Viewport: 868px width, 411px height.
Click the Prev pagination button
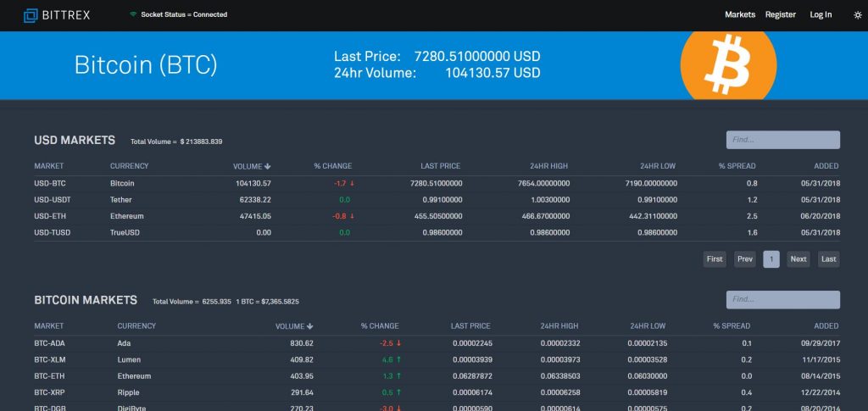[x=745, y=258]
